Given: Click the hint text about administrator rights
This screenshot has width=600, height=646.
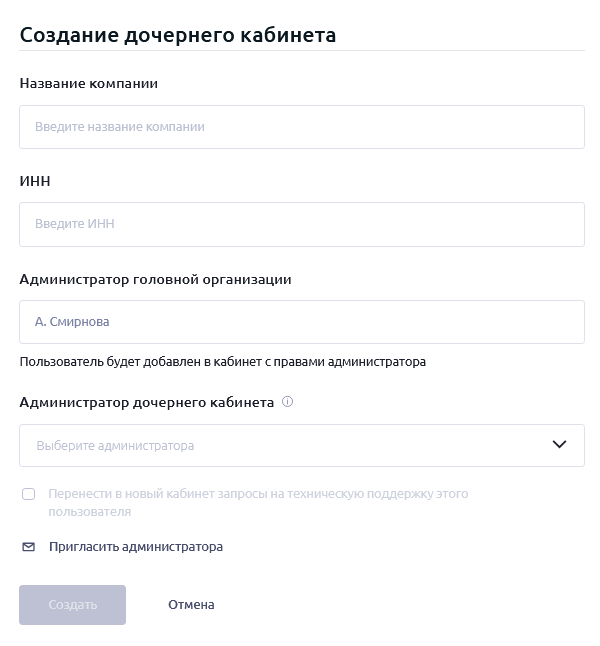Looking at the screenshot, I should (x=222, y=362).
